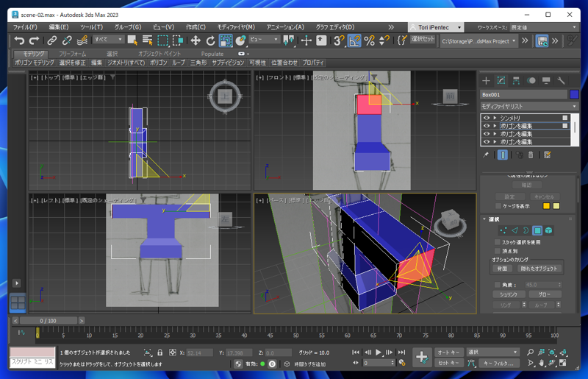Viewport: 588px width, 379px height.
Task: Expand overflow menu after グラフ エディタ
Action: (391, 27)
